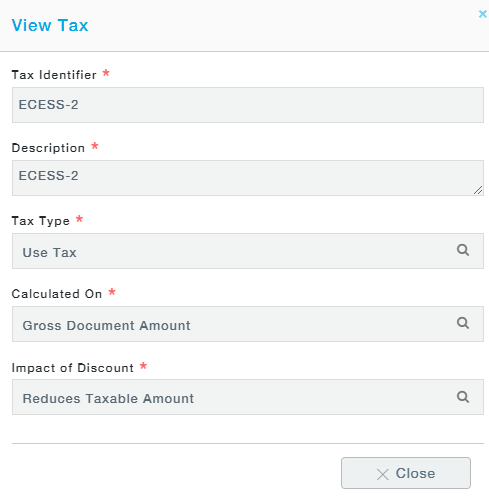Click the Tax Type magnifier search icon
The width and height of the screenshot is (489, 504).
463,250
